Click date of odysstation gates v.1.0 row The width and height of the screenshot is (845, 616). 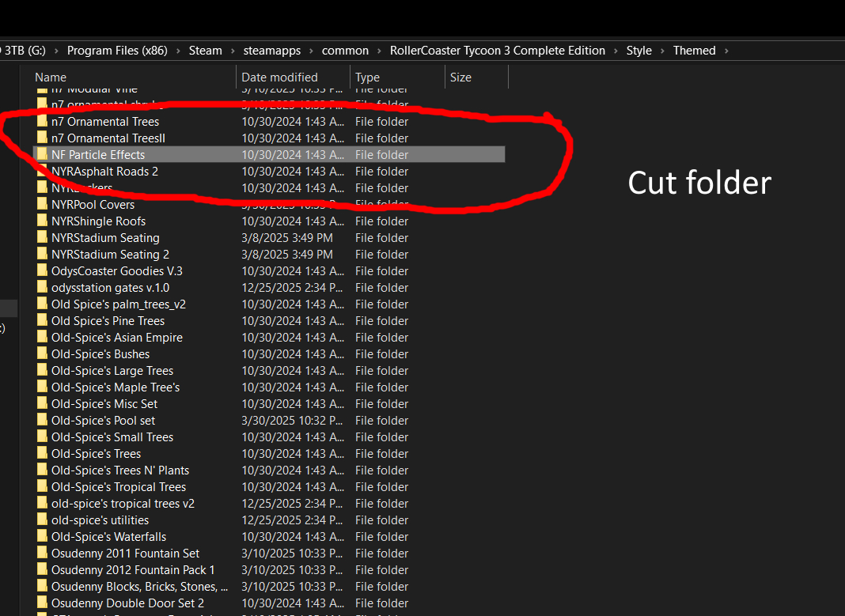[292, 288]
